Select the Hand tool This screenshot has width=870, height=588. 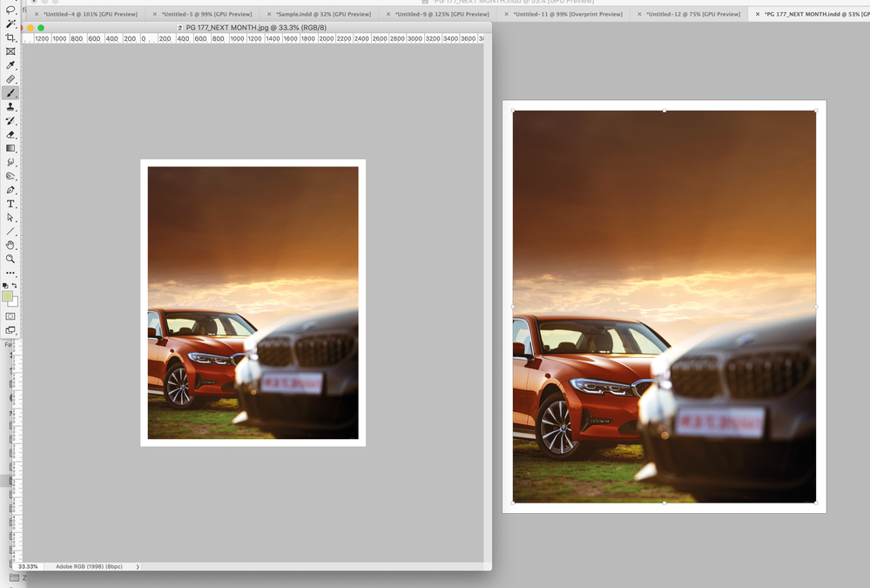(x=11, y=244)
